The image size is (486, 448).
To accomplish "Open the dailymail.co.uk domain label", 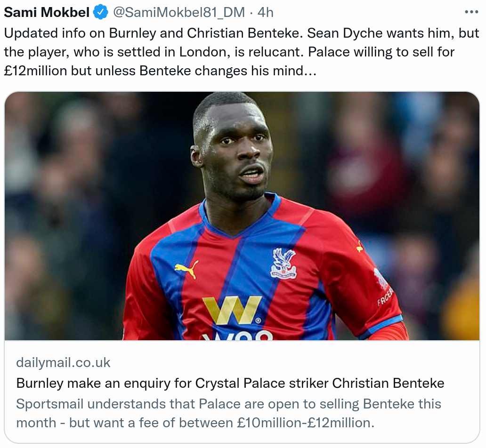I will pyautogui.click(x=63, y=362).
